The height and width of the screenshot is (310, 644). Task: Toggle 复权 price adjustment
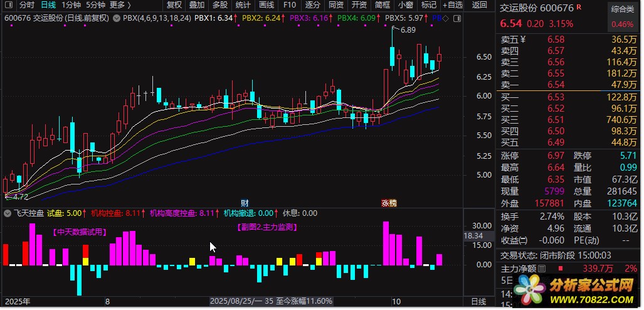[x=174, y=5]
